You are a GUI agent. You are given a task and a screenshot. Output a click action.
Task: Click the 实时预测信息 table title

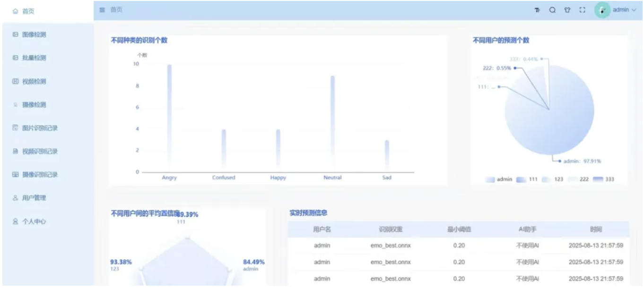[308, 213]
